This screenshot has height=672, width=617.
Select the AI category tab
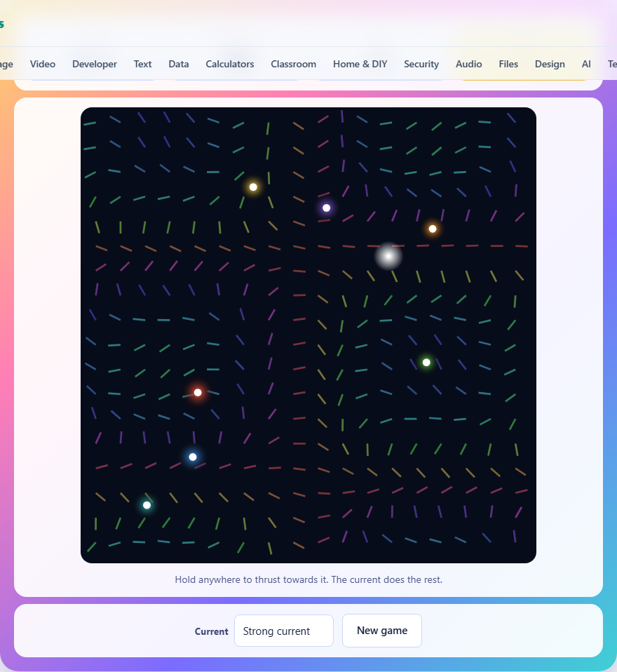(586, 64)
